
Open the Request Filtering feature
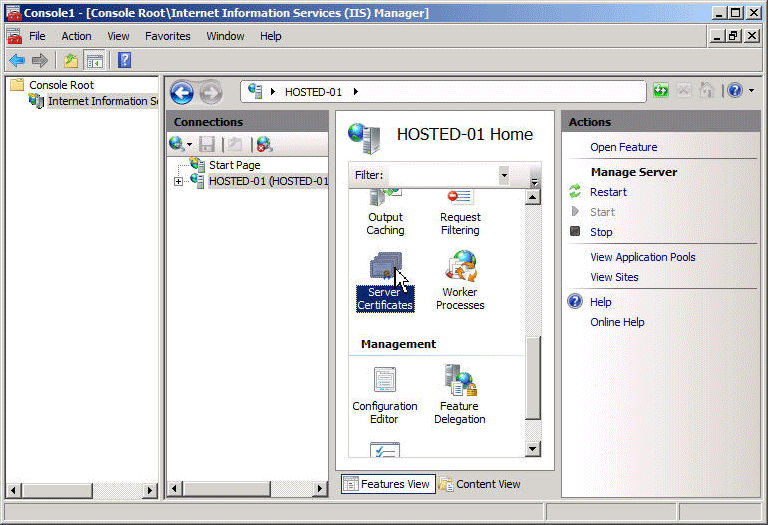pyautogui.click(x=460, y=213)
